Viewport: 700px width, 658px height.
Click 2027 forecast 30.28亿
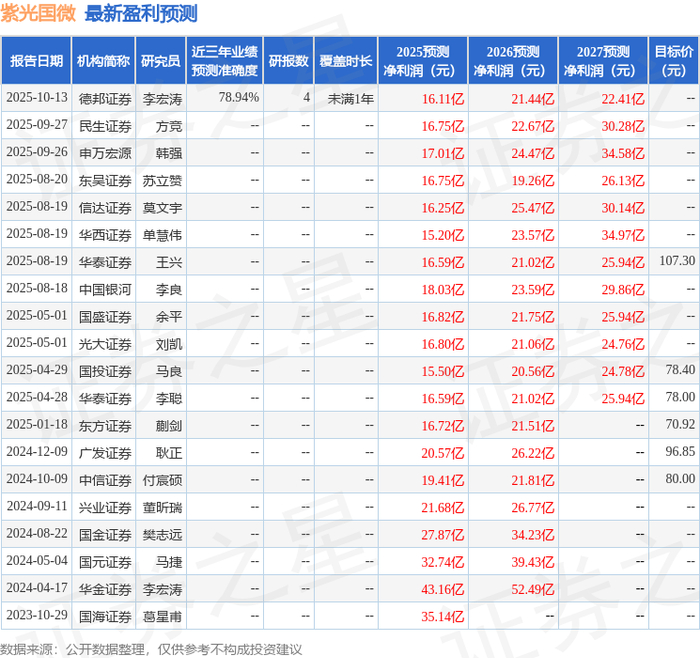coord(623,126)
